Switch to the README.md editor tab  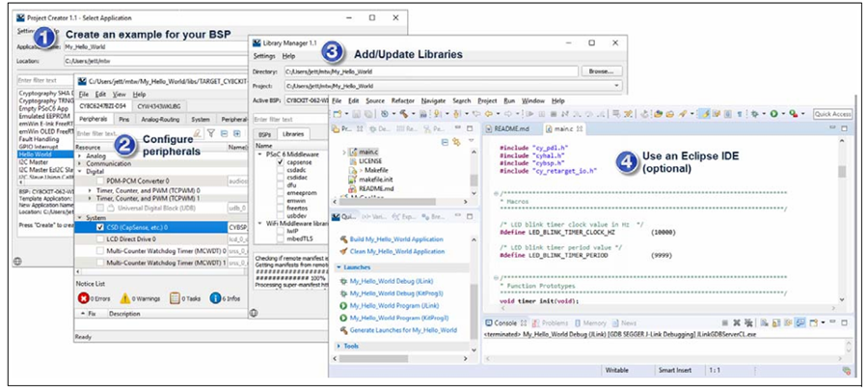pos(511,127)
